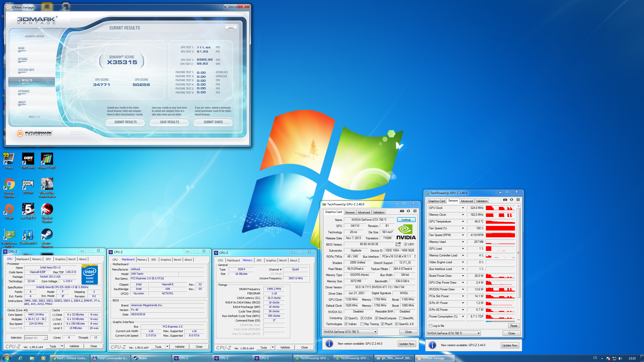The image size is (644, 362).
Task: Click GPU Clock sensor graph in GPU-Z
Action: [x=500, y=208]
